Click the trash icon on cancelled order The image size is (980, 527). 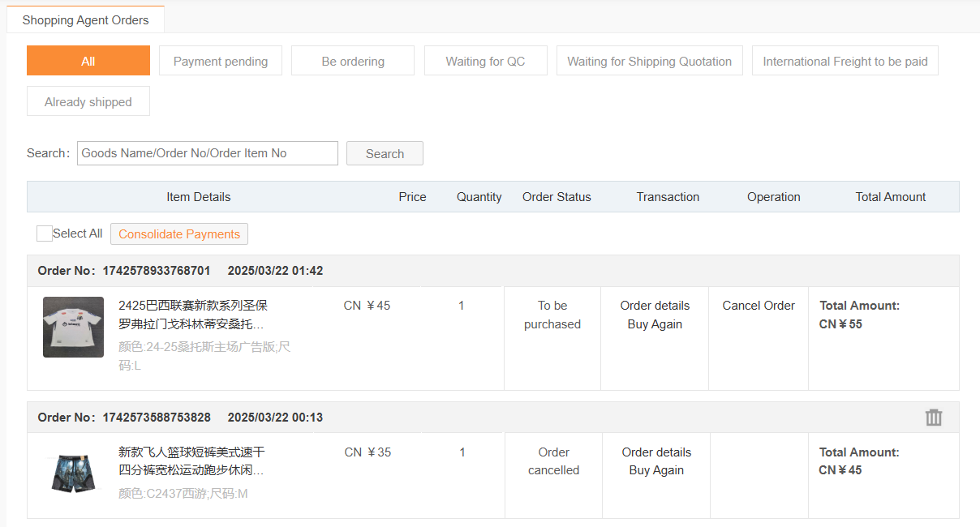point(934,418)
